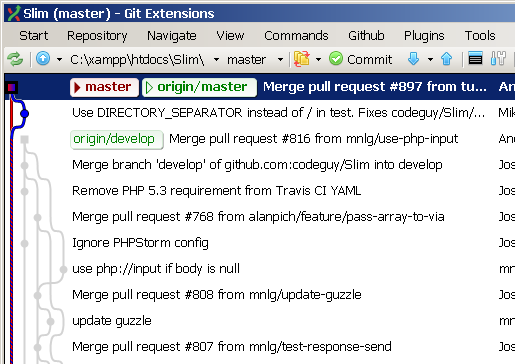Viewport: 515px width, 364px height.
Task: Click the blue commit node in graph
Action: [24, 114]
